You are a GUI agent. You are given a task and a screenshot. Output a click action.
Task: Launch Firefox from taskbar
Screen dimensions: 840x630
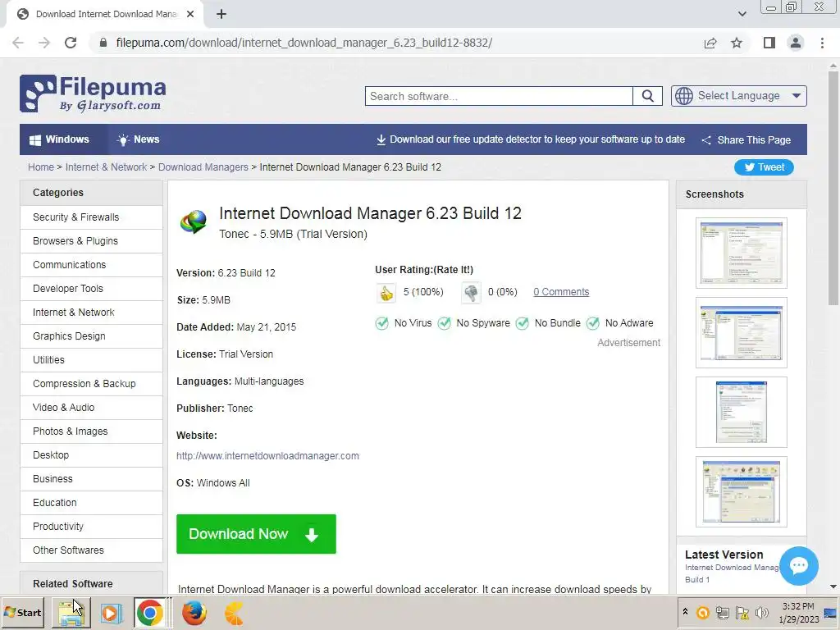[x=194, y=613]
